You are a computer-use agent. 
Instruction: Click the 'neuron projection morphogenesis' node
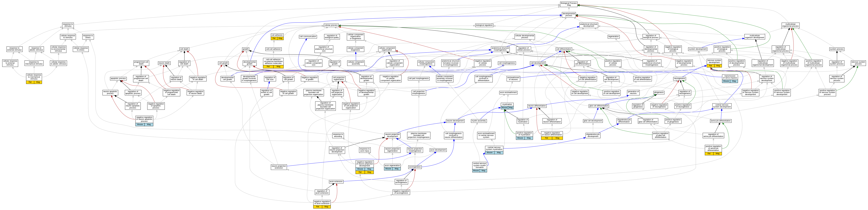[415, 150]
